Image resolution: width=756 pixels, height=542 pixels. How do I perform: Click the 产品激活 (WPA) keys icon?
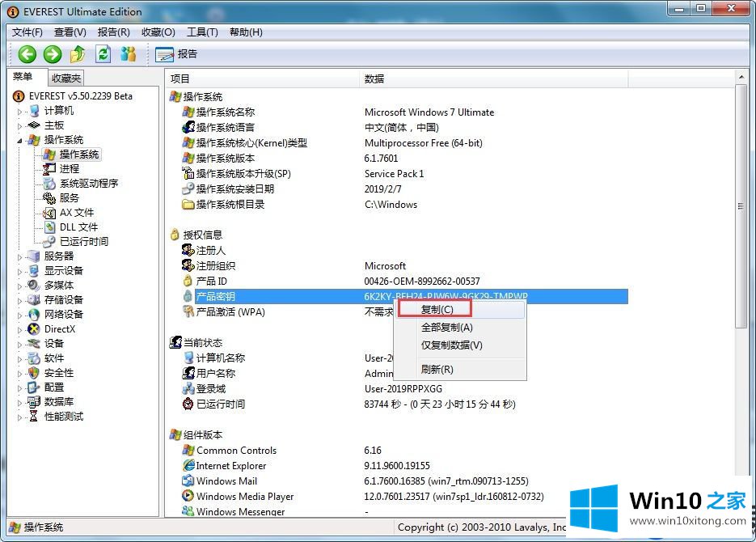point(188,311)
